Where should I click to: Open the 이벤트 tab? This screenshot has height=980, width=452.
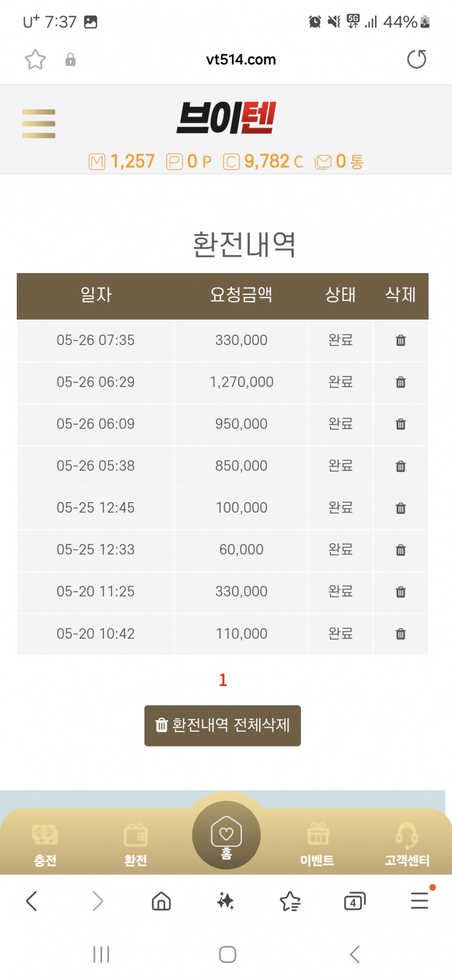(x=317, y=844)
